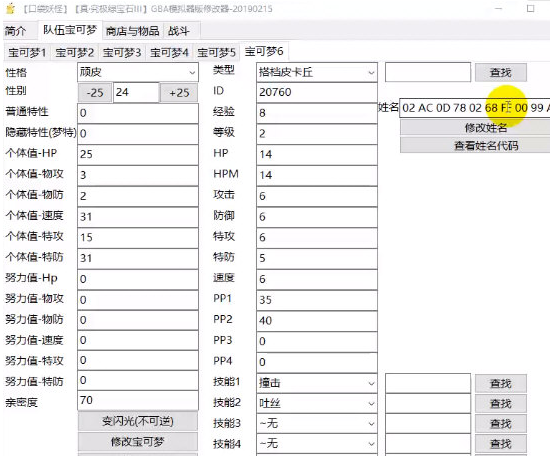The image size is (550, 456).
Task: Click the 个体值-HP field showing 25
Action: 138,154
